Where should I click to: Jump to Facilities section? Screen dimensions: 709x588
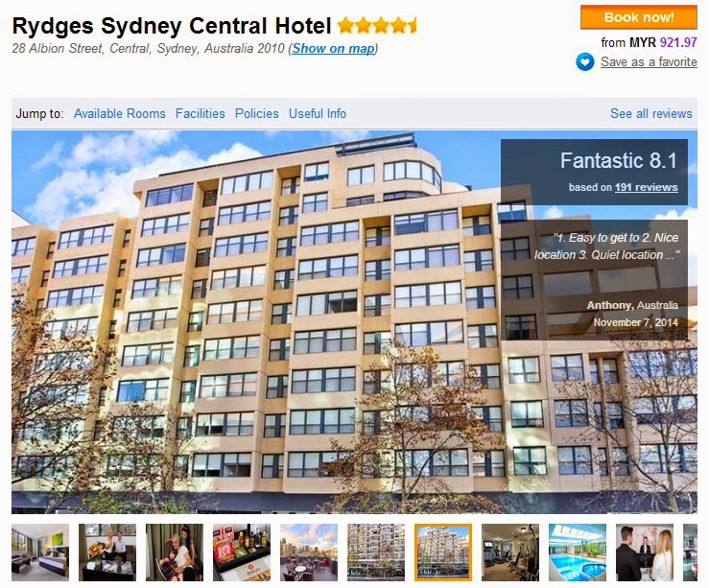click(200, 113)
